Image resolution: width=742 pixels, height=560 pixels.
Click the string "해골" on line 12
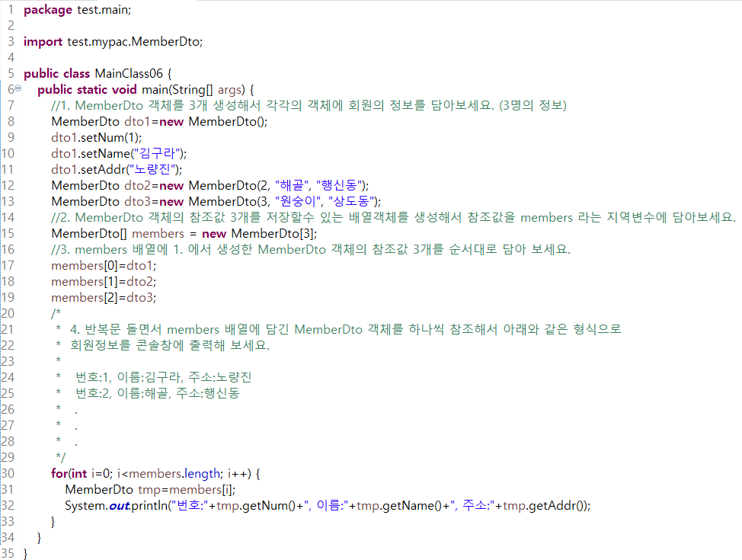tap(292, 186)
